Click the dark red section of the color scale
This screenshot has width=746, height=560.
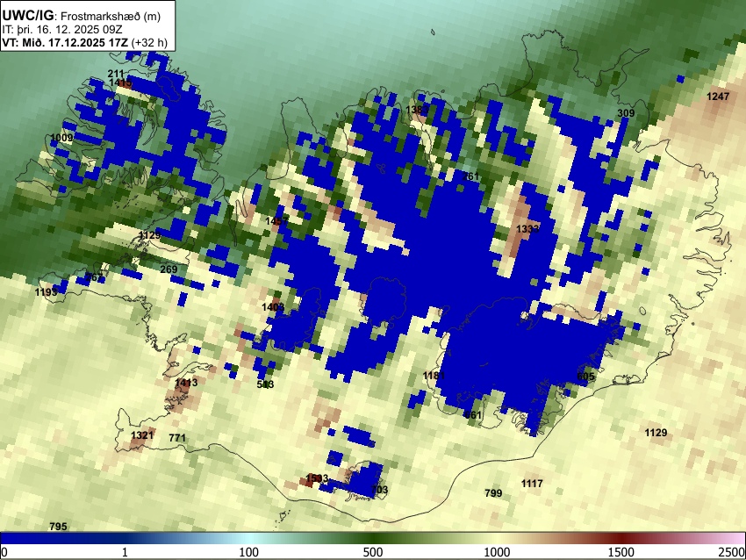(x=621, y=538)
